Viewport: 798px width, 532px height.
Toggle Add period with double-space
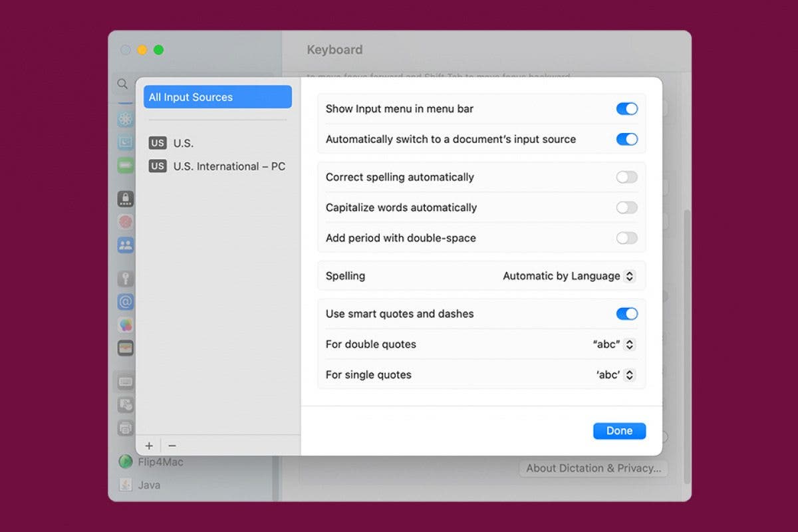coord(626,237)
